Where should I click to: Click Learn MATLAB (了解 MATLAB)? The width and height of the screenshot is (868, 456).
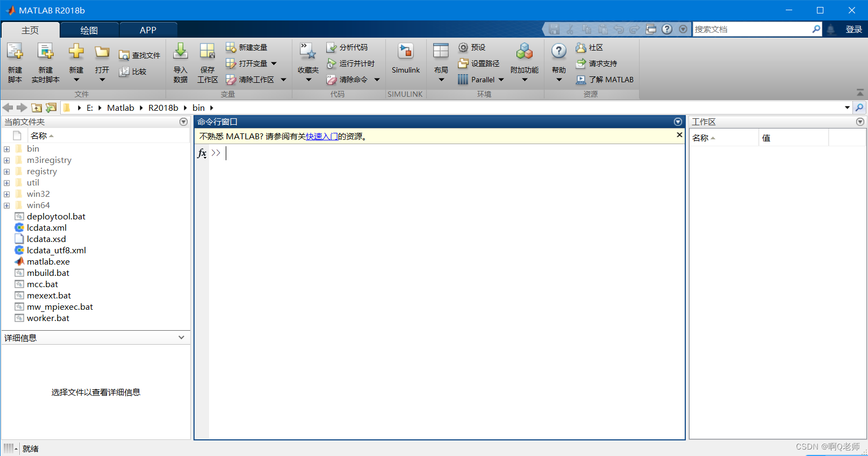(605, 80)
